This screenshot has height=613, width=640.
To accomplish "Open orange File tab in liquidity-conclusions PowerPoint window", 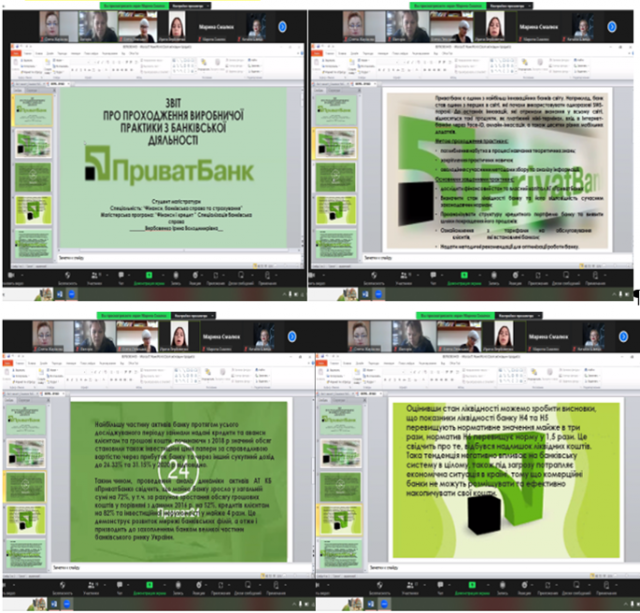I will (321, 363).
